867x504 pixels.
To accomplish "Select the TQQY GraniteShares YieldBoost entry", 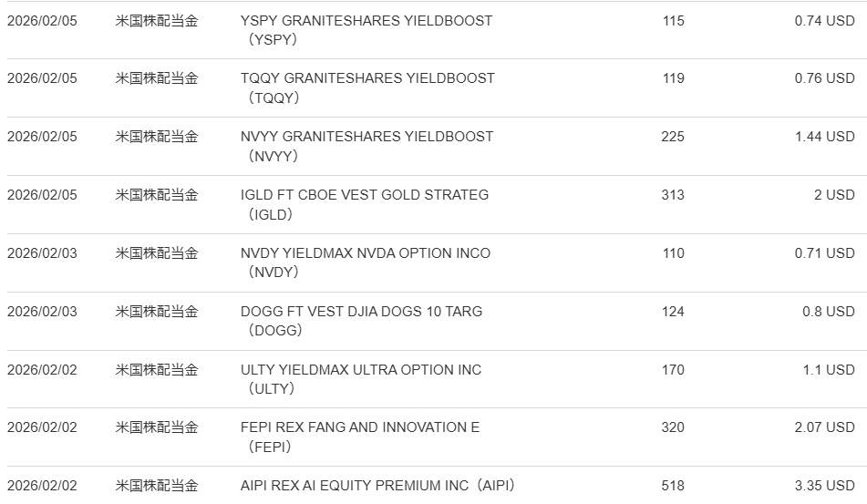I will [366, 78].
